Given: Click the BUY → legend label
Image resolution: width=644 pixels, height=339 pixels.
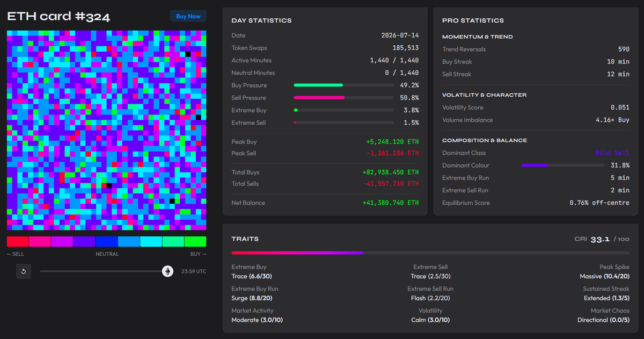Looking at the screenshot, I should click(x=198, y=254).
